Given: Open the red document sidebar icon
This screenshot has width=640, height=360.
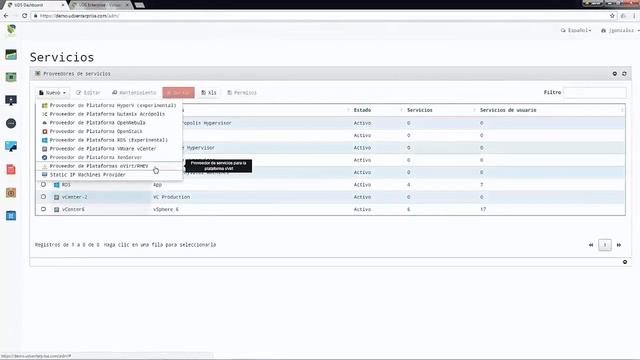Looking at the screenshot, I should coord(11,169).
